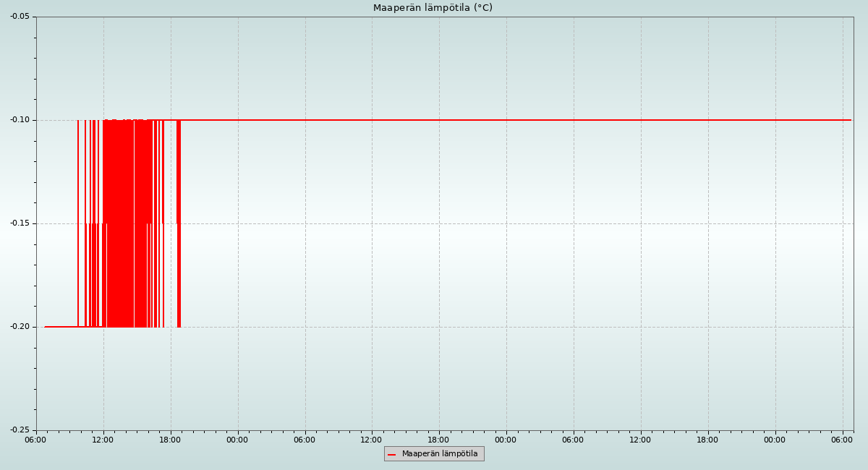The height and width of the screenshot is (470, 868).
Task: Click the rightmost 00:00 time axis label
Action: (x=775, y=440)
